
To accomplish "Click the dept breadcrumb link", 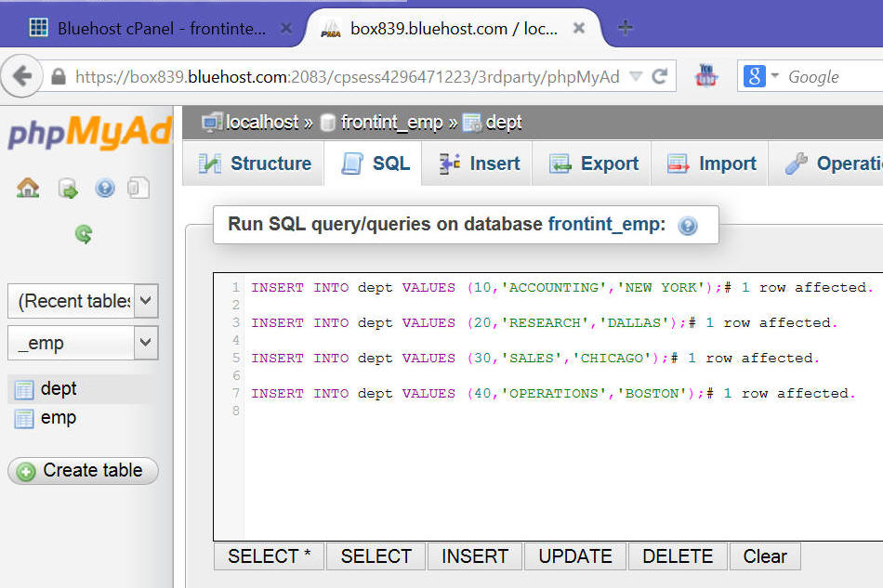I will (x=504, y=122).
